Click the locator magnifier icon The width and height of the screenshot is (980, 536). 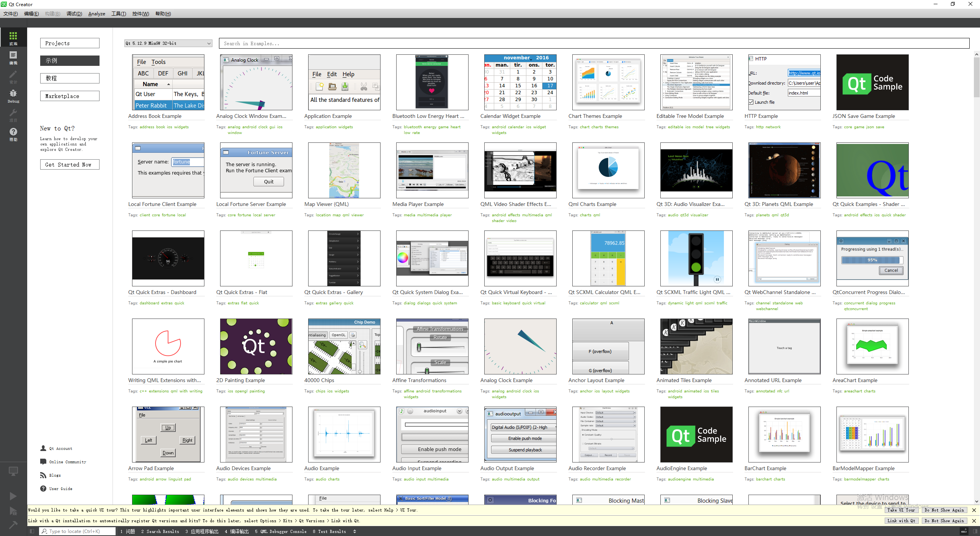(x=45, y=531)
